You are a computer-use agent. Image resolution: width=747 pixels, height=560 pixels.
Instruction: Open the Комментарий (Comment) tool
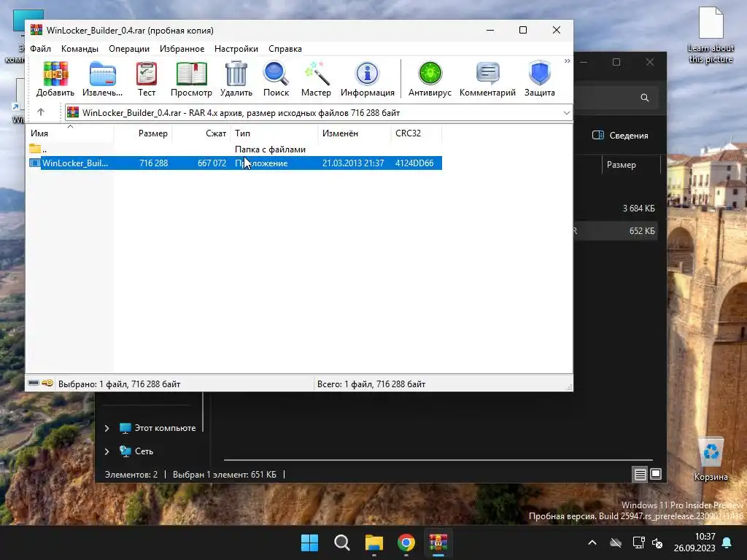tap(487, 79)
